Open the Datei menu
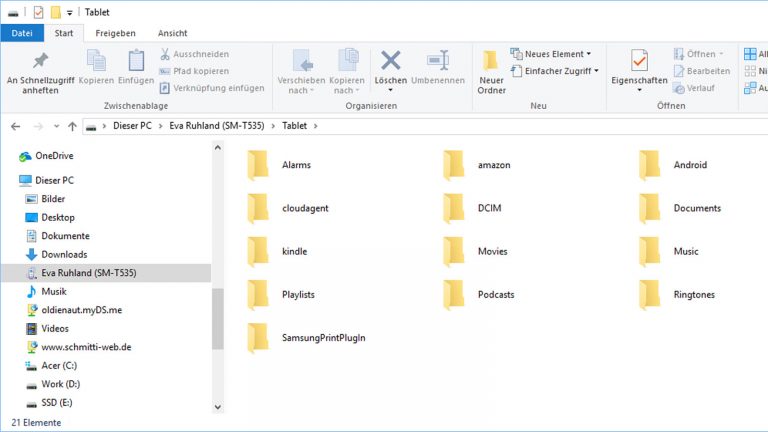The height and width of the screenshot is (432, 768). [22, 33]
